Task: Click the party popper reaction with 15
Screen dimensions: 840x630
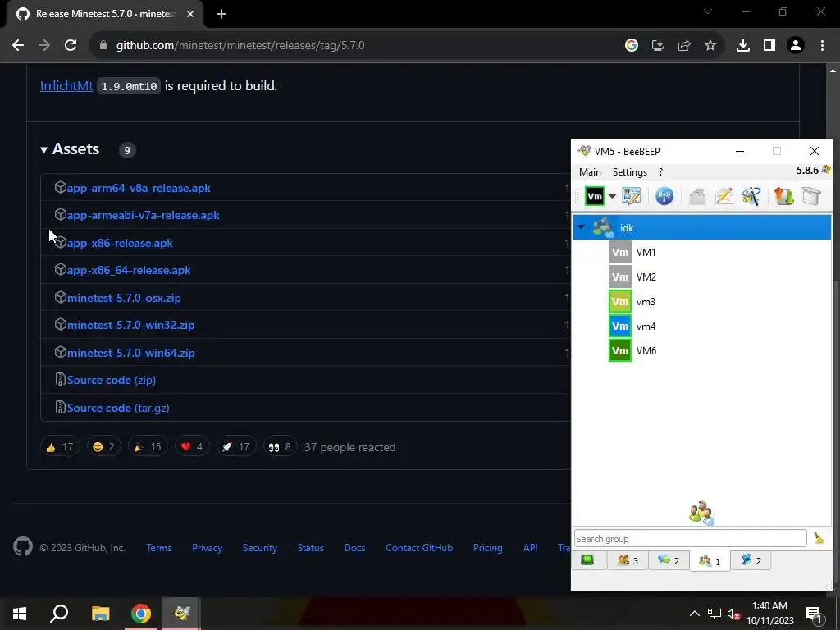Action: coord(148,447)
